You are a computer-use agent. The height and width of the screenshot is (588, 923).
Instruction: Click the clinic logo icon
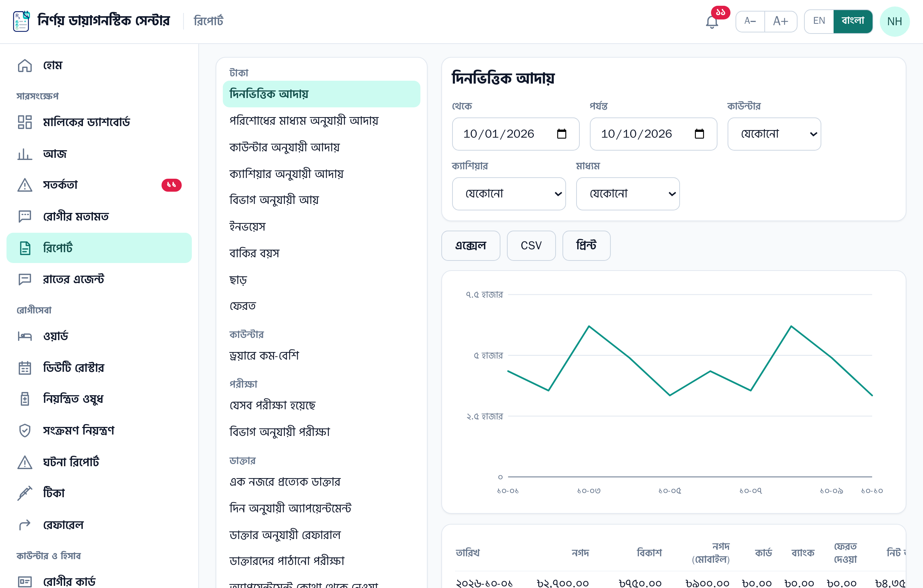click(22, 21)
